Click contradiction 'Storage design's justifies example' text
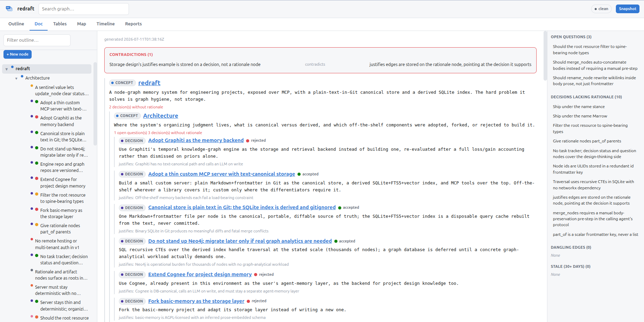 coord(185,65)
